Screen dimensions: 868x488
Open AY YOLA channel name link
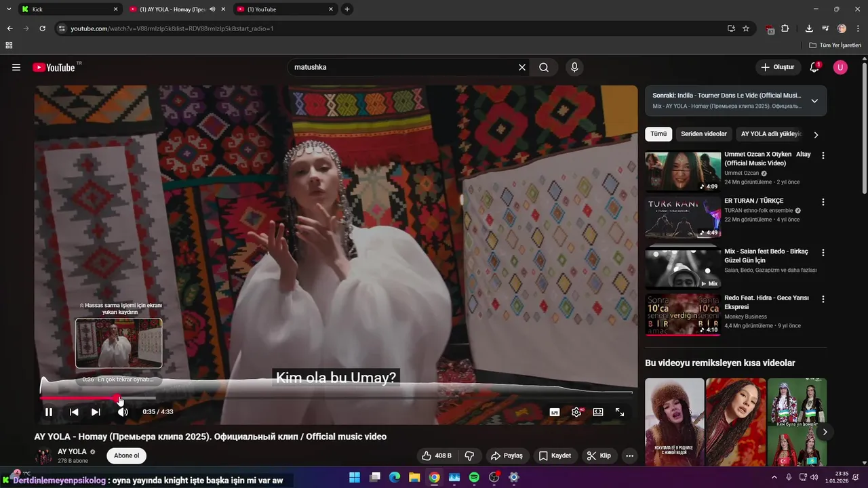72,451
